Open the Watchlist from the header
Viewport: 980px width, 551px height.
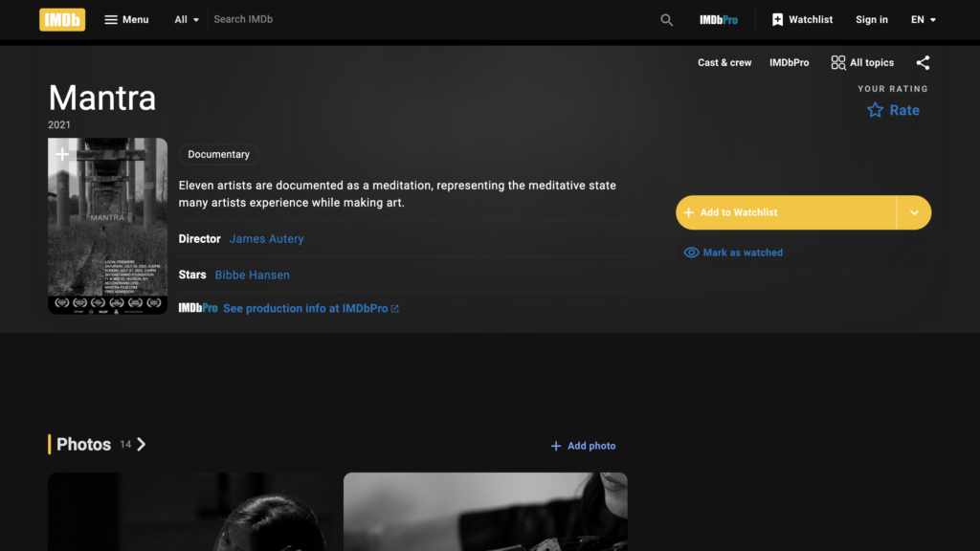point(802,19)
